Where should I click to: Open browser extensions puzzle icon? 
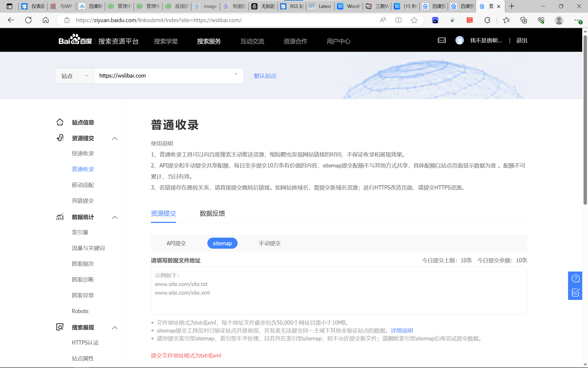click(x=487, y=20)
